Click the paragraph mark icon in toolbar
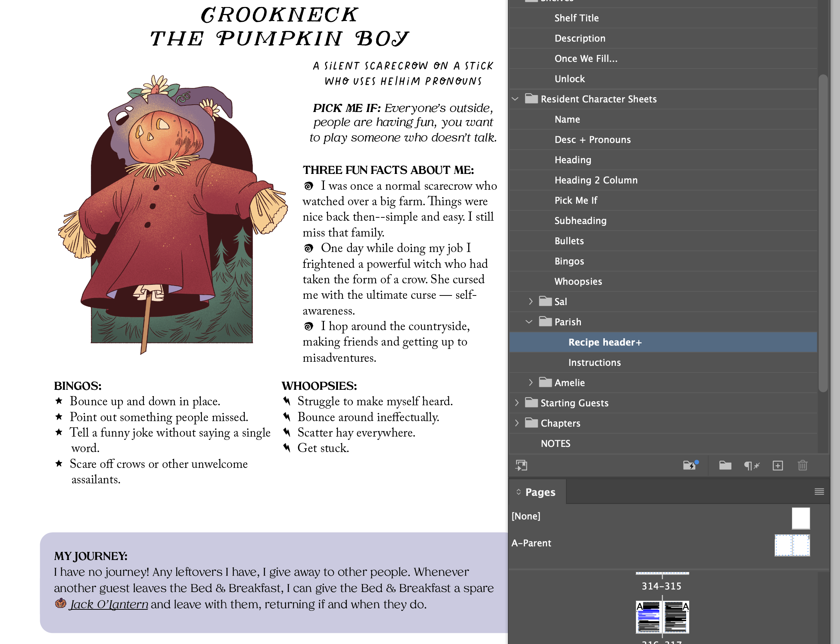 [x=751, y=465]
